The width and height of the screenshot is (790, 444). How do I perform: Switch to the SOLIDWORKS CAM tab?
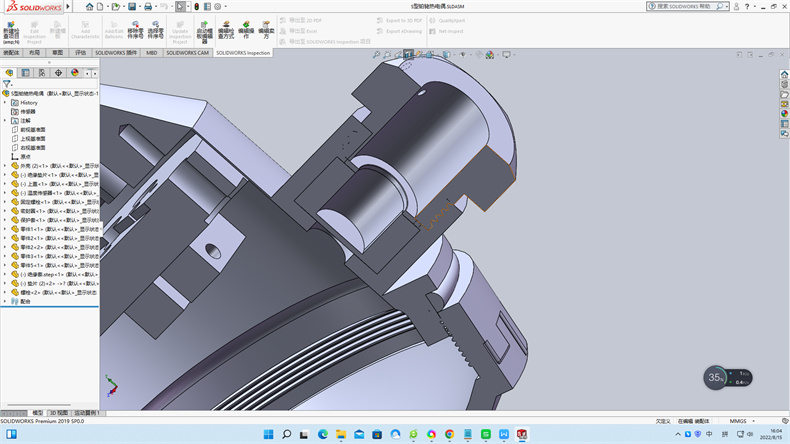point(188,52)
